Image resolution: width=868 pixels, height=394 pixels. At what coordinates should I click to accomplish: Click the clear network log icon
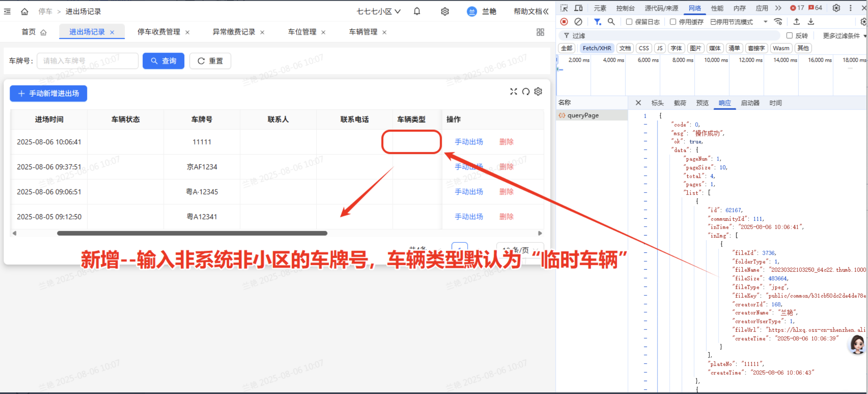click(x=578, y=22)
